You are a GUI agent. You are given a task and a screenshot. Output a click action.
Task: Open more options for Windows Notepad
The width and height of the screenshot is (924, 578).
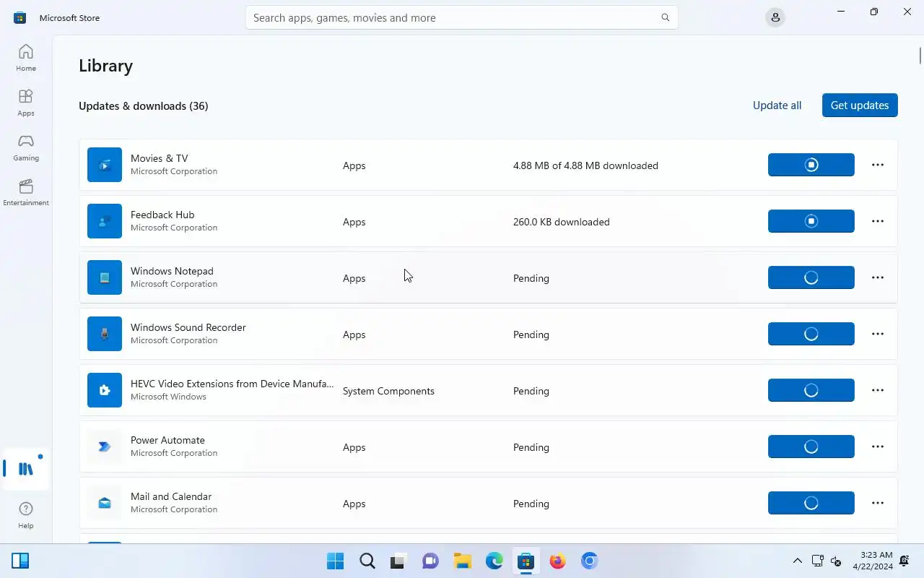pos(878,277)
